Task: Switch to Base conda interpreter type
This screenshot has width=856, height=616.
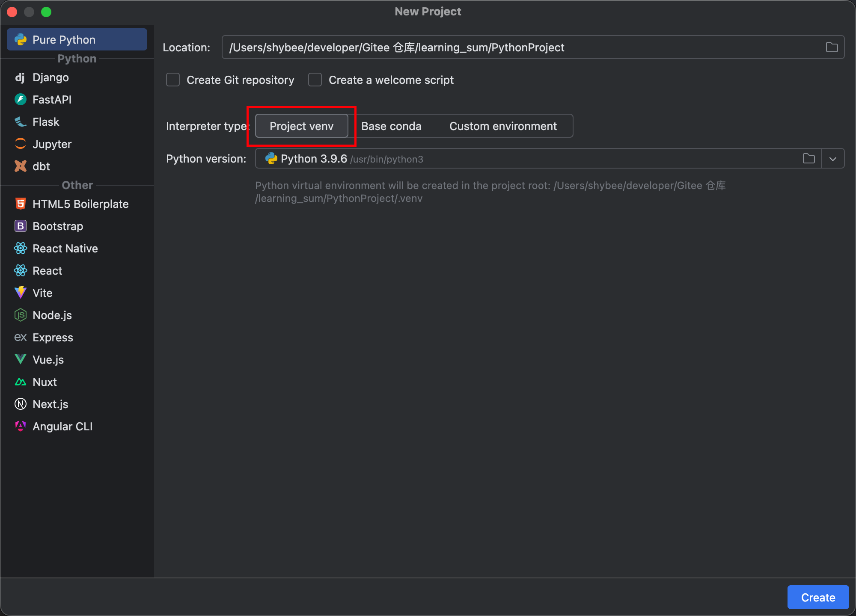Action: coord(391,126)
